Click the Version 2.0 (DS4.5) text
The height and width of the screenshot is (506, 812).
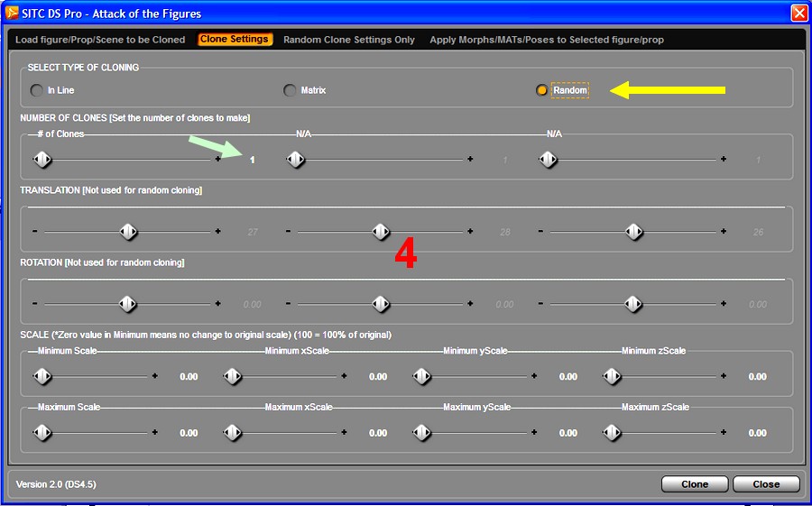[56, 484]
